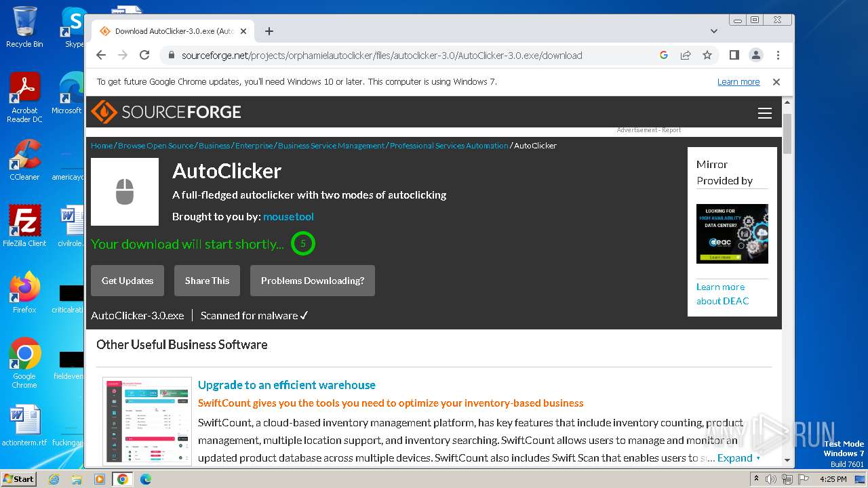The width and height of the screenshot is (868, 488).
Task: Dismiss the Chrome update notification bar
Action: [x=776, y=82]
